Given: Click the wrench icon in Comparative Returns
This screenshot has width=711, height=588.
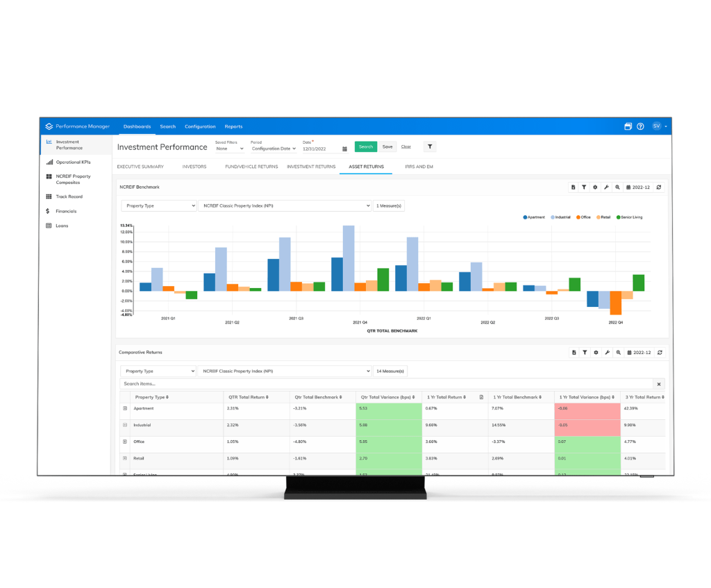Looking at the screenshot, I should pos(606,353).
